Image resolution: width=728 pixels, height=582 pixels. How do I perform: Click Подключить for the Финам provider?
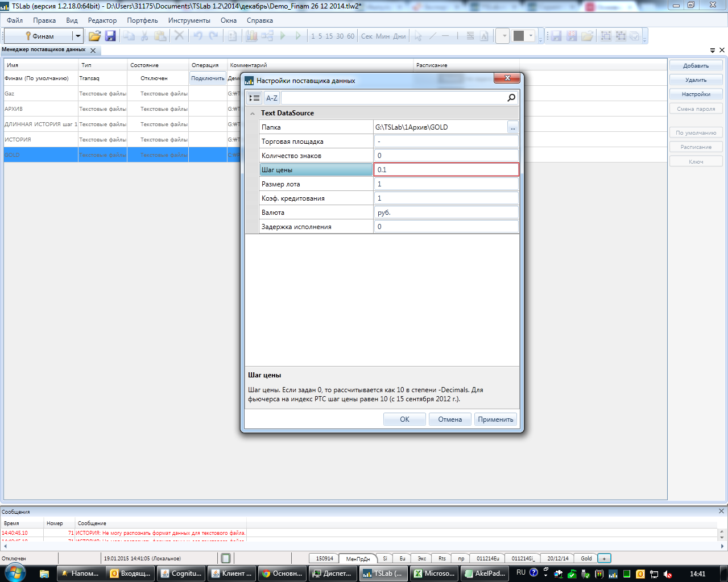208,78
